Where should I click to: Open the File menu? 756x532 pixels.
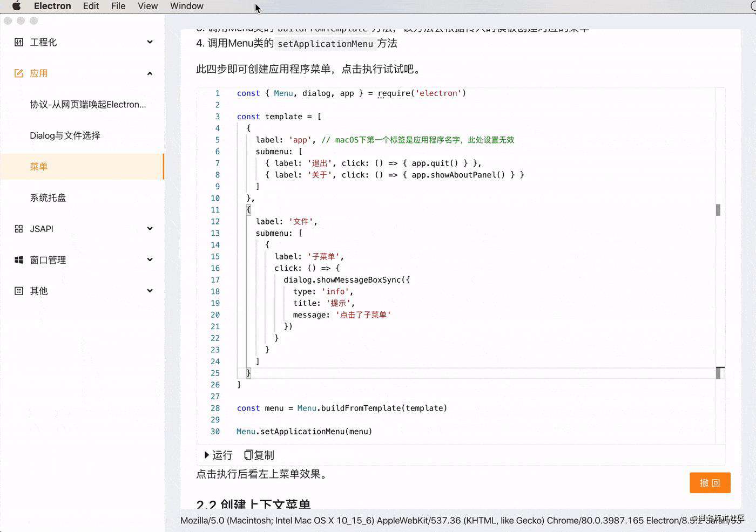click(118, 6)
